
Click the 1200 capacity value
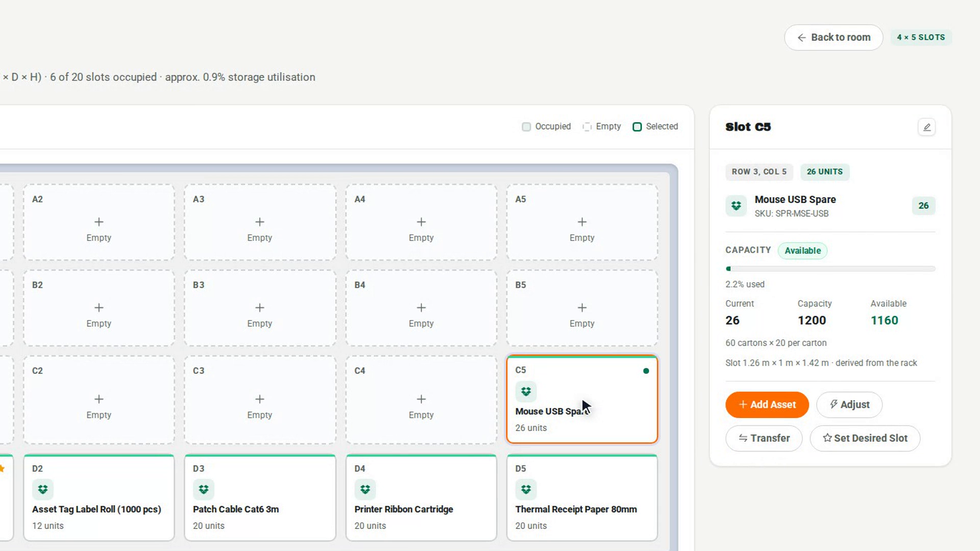pyautogui.click(x=812, y=320)
